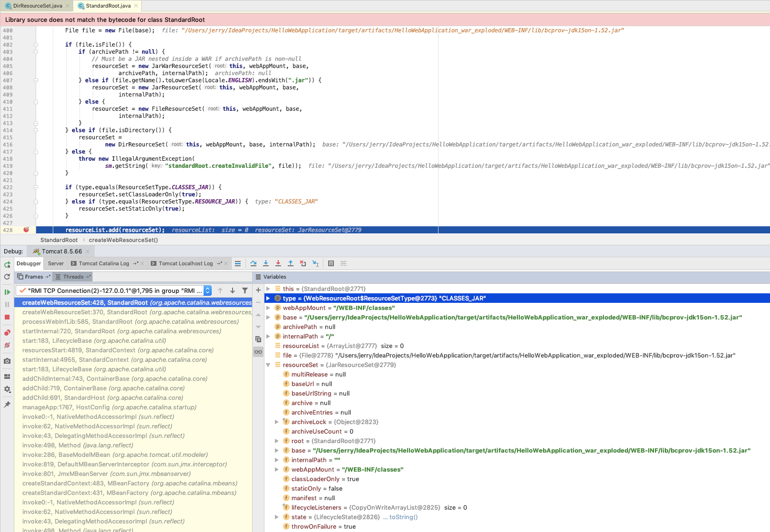The width and height of the screenshot is (770, 532).
Task: Restore debugger panel layout
Action: [x=7, y=377]
